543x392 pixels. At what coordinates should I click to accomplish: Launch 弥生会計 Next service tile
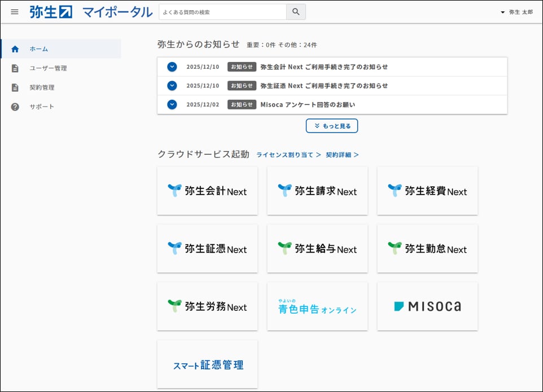coord(207,191)
